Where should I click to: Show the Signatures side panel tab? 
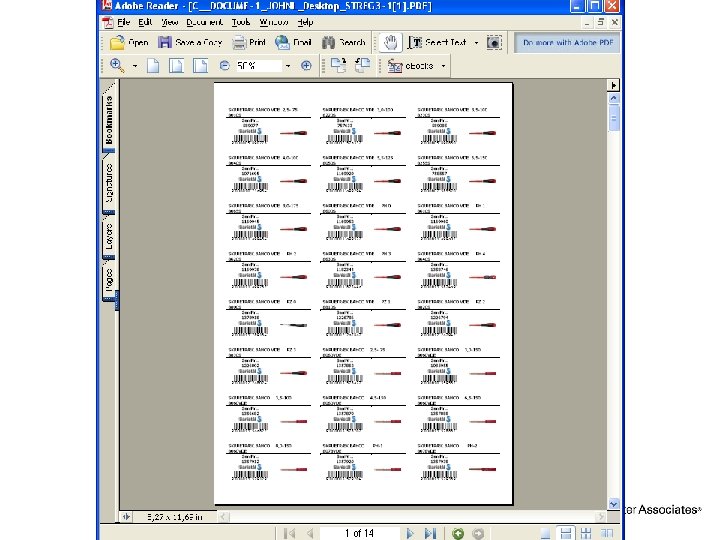click(109, 184)
